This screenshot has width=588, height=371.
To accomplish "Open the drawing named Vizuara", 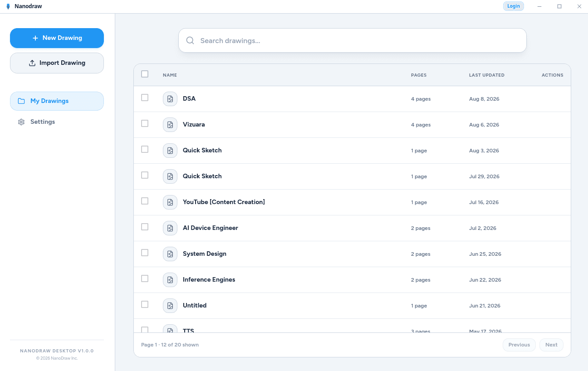I will click(x=194, y=125).
